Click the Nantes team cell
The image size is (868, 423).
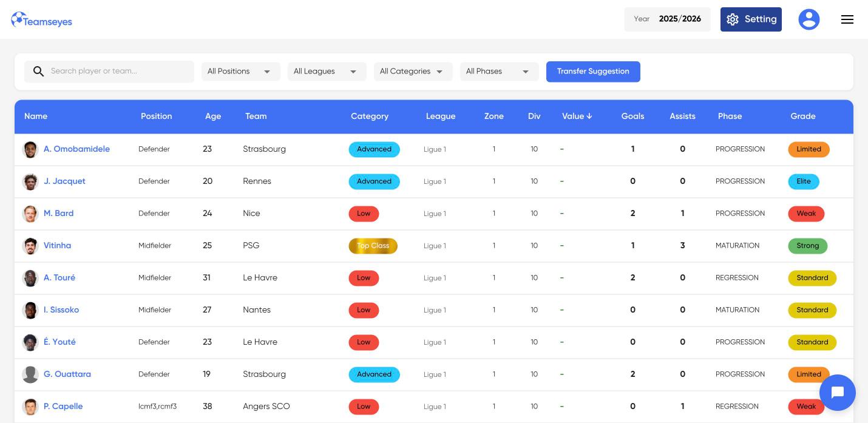257,310
